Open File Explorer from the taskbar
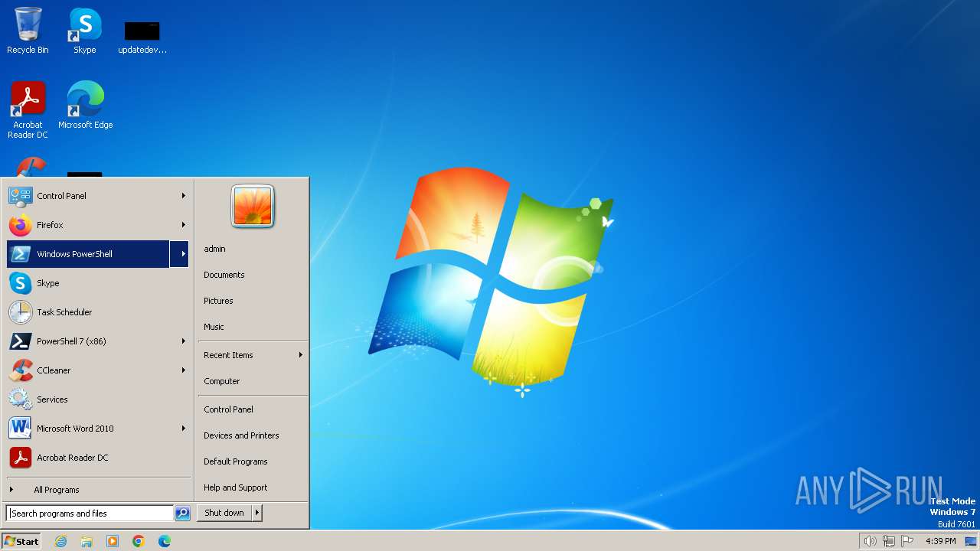 coord(87,541)
